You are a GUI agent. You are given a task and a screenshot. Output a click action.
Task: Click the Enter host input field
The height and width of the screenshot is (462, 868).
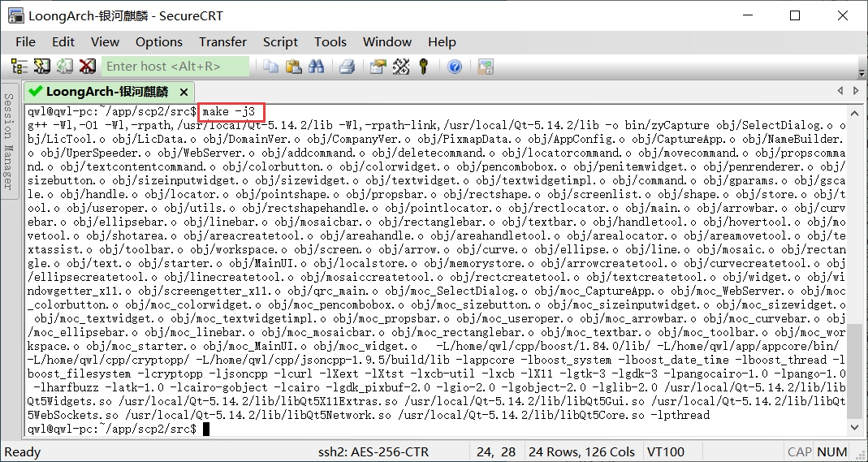[175, 67]
